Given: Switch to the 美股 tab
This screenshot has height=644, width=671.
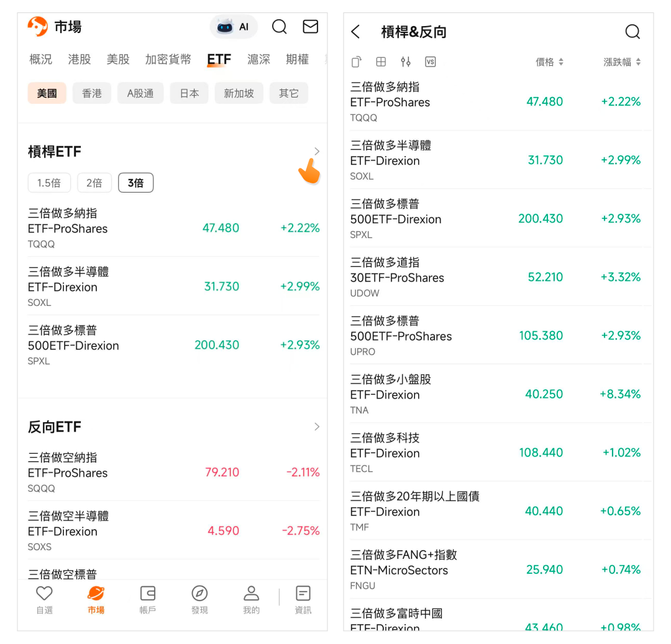Looking at the screenshot, I should click(118, 59).
